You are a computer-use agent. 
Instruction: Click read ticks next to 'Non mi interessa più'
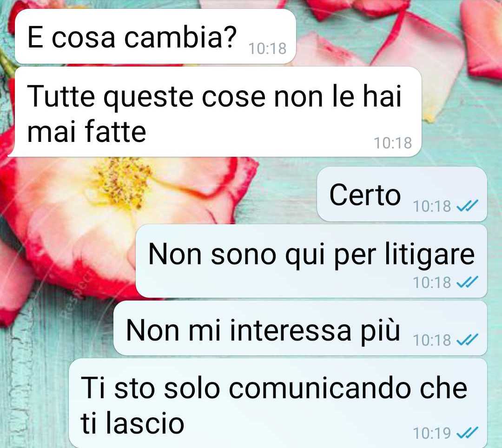tap(467, 340)
